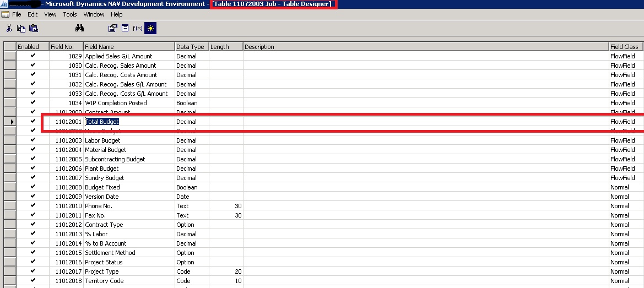The image size is (644, 288).
Task: Toggle Enabled check for Contract Type
Action: point(33,225)
